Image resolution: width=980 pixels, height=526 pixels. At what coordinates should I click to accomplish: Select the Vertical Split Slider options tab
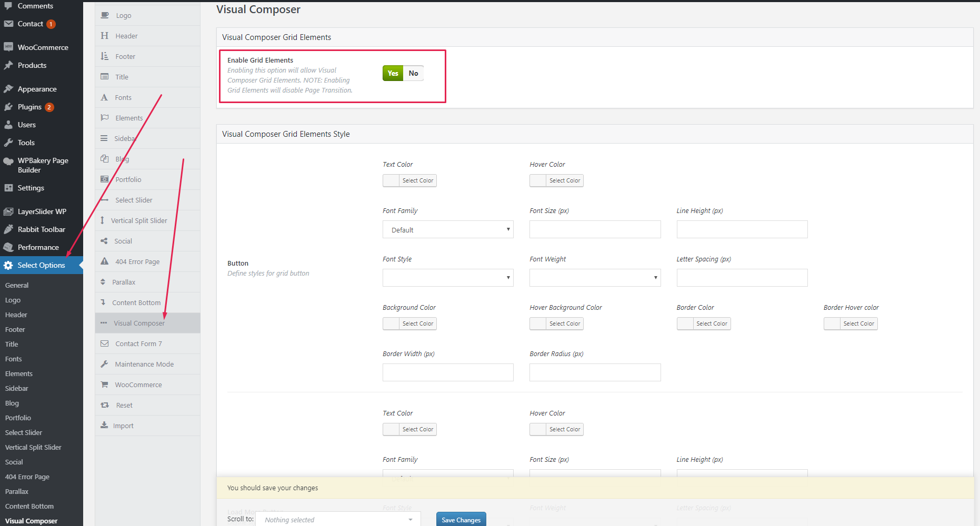[147, 220]
